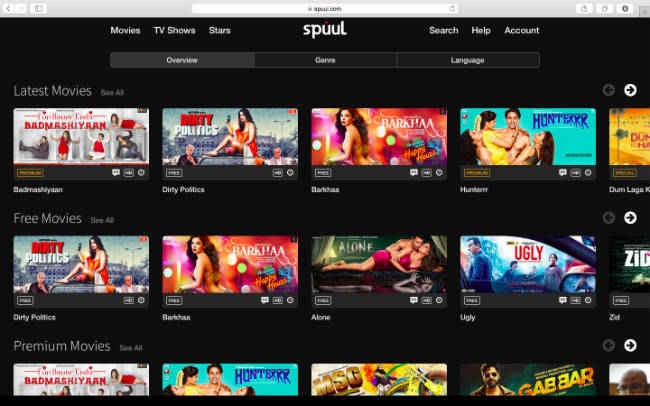The image size is (650, 406).
Task: Click rightmost round icon on Latest Badmashiyaan card
Action: (x=141, y=173)
